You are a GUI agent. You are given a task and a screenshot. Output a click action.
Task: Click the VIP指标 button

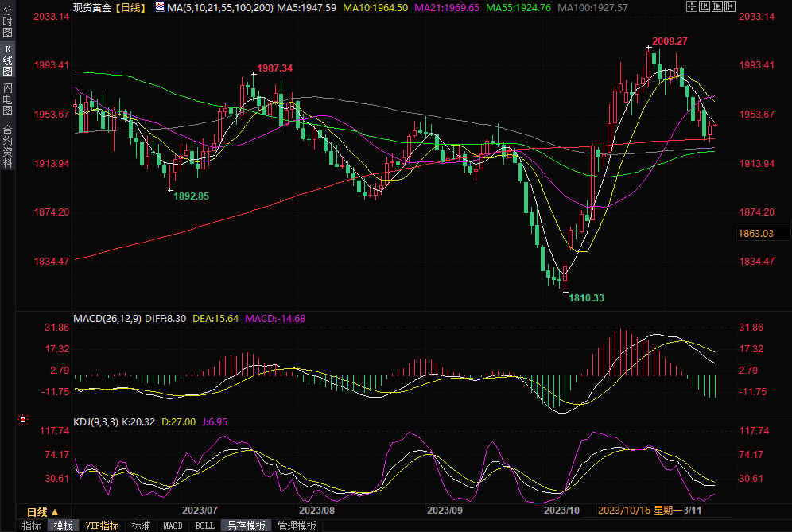point(102,526)
